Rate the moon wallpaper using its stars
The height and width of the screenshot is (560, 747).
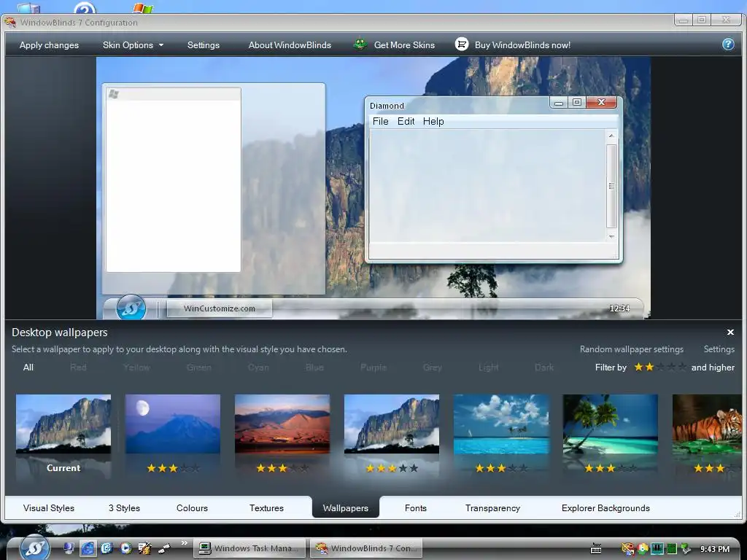[x=173, y=468]
